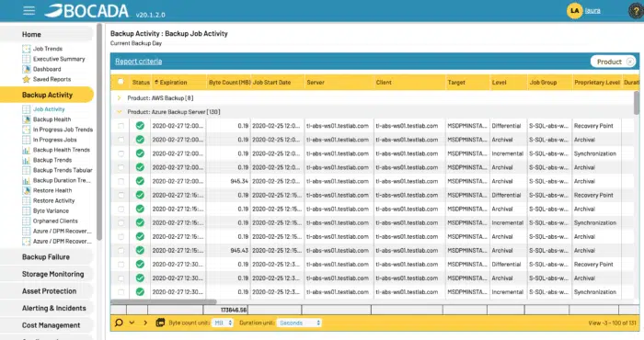Click the 'View -3 - 100 of 131' text
This screenshot has width=644, height=340.
point(612,323)
